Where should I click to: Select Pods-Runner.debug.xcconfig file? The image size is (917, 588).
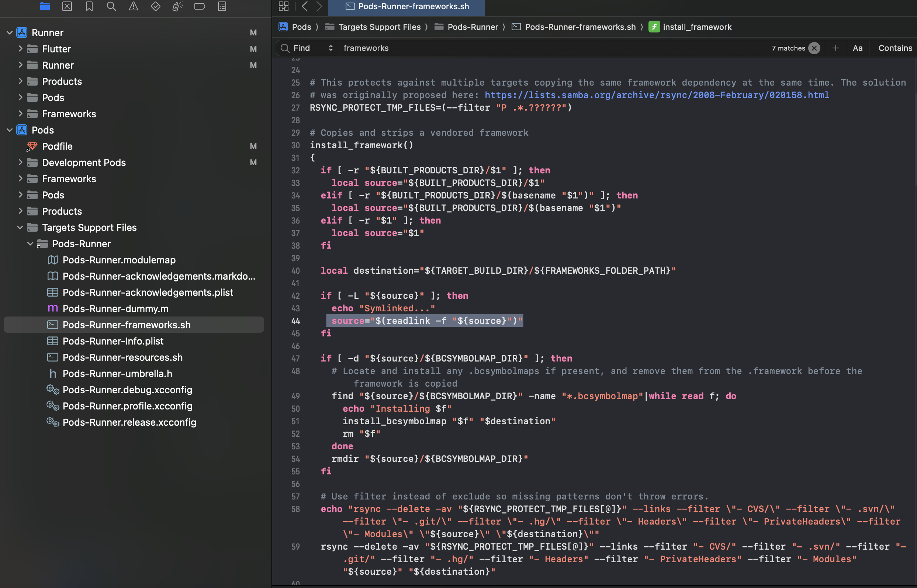click(127, 390)
